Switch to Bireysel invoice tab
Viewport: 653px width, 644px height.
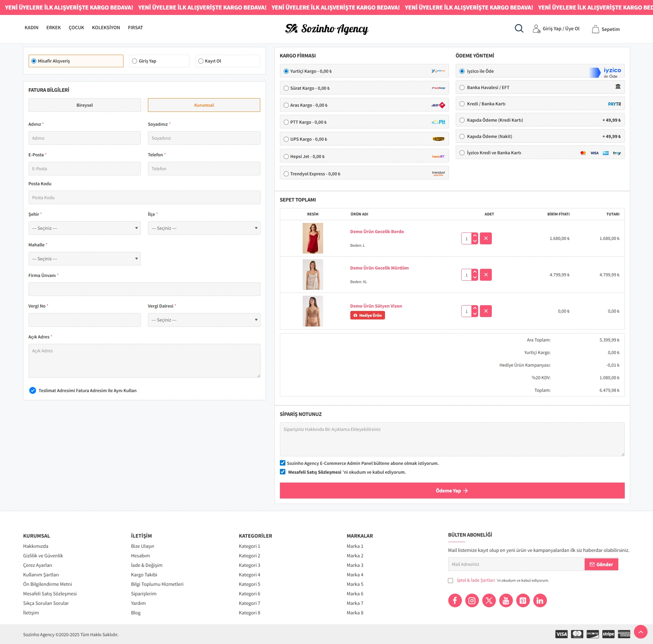click(84, 105)
